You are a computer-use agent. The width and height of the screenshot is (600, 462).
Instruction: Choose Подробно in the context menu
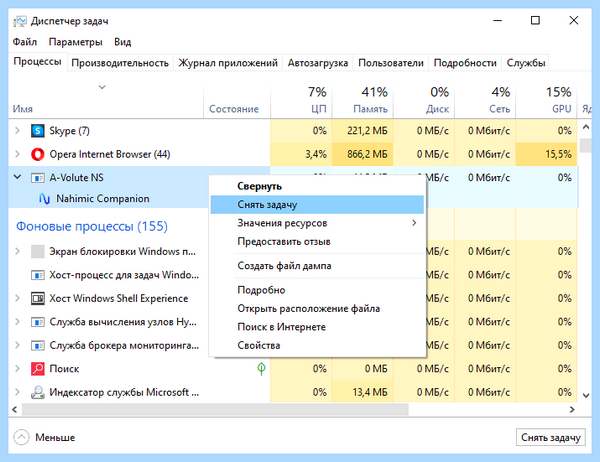317,290
